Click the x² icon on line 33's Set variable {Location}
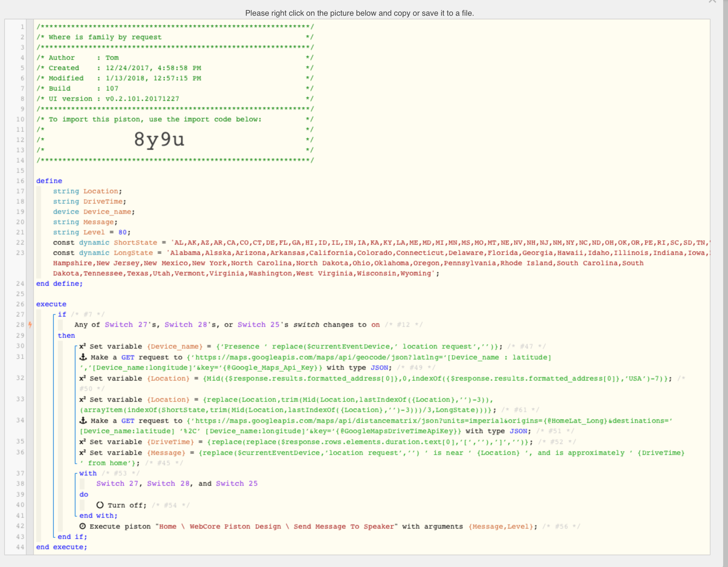 click(x=83, y=399)
